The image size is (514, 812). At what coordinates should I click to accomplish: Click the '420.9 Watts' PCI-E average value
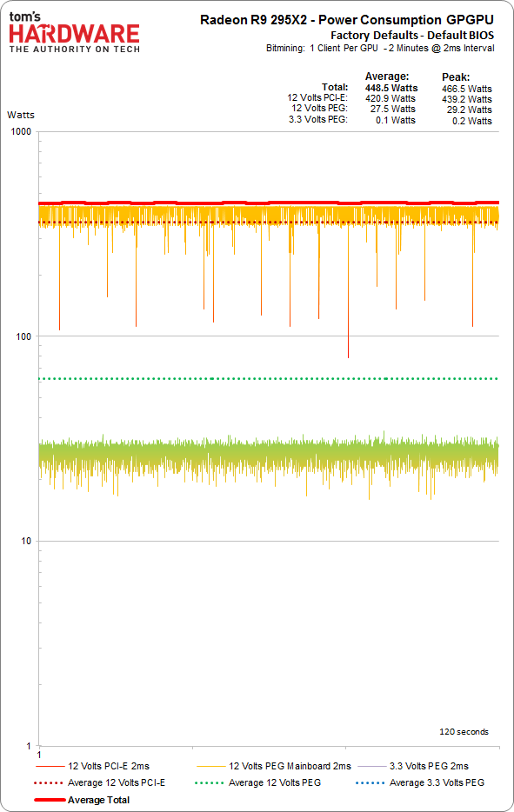pos(391,98)
